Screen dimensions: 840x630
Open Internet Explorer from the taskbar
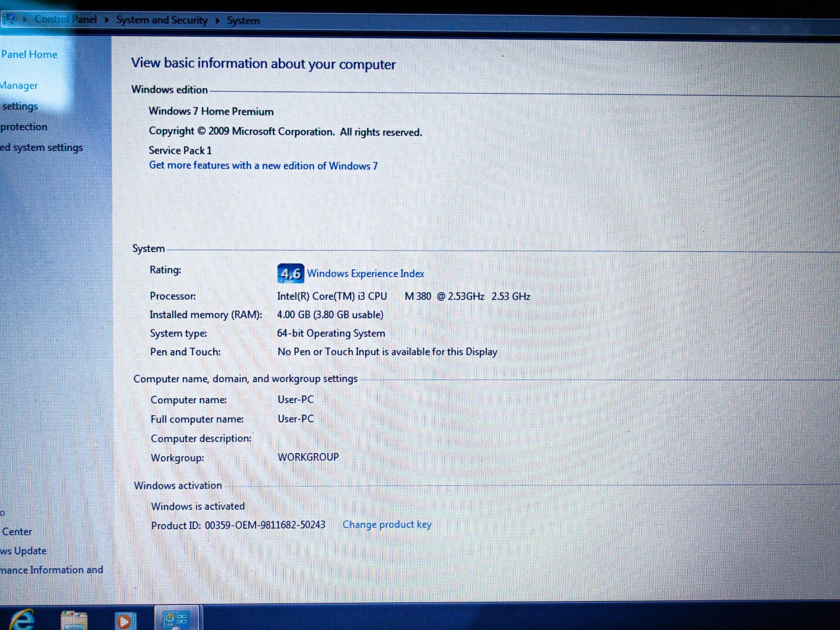point(21,620)
